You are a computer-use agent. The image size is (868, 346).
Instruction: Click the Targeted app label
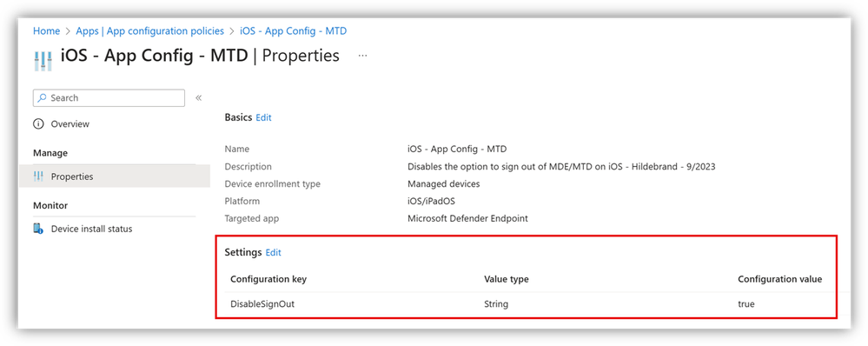click(x=252, y=219)
